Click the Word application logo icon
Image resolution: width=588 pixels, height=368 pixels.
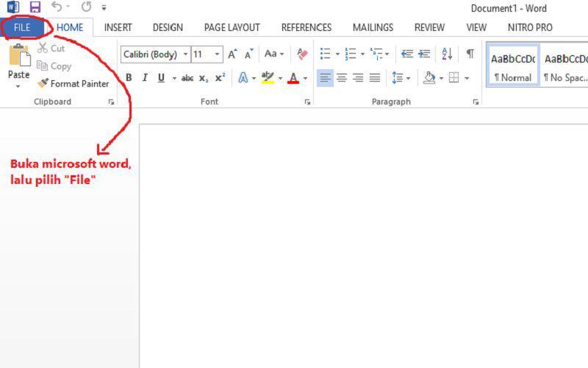(13, 7)
